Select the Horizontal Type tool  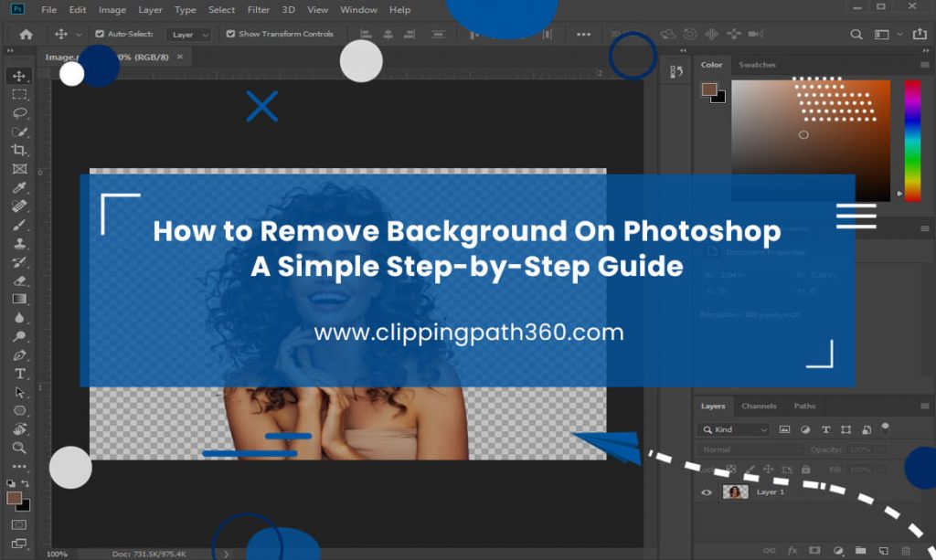click(19, 374)
